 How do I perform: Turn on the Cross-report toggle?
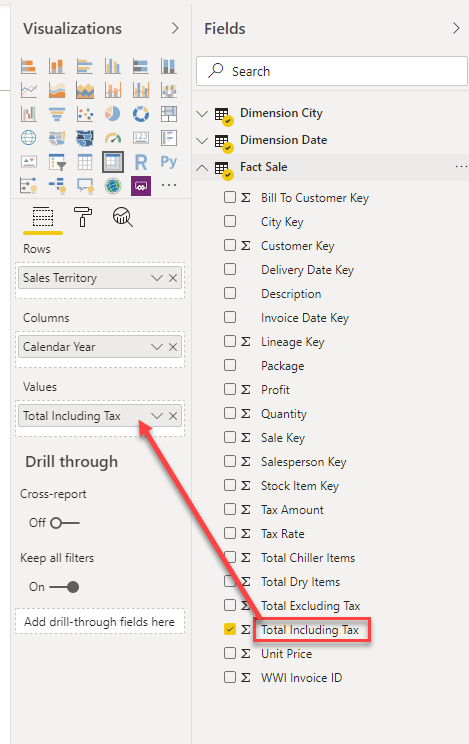65,523
